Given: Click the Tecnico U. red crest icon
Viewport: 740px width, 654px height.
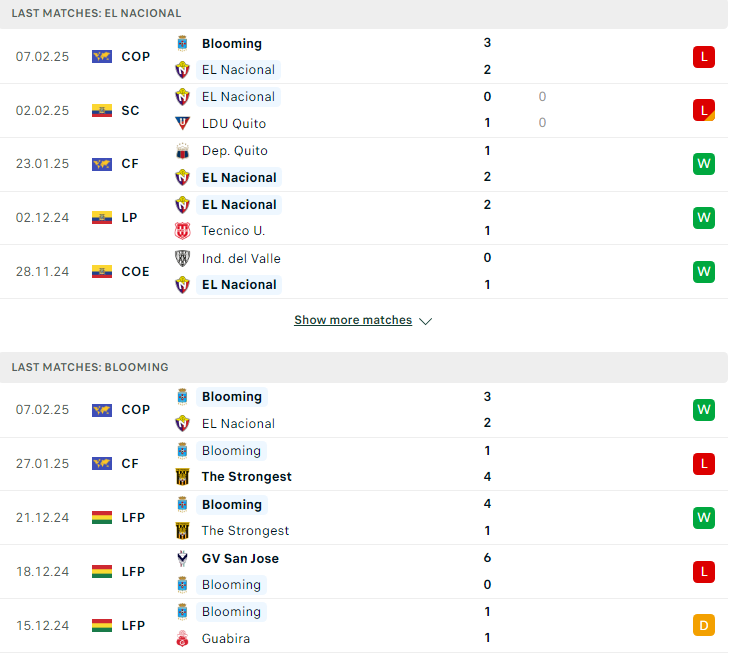Looking at the screenshot, I should click(182, 231).
